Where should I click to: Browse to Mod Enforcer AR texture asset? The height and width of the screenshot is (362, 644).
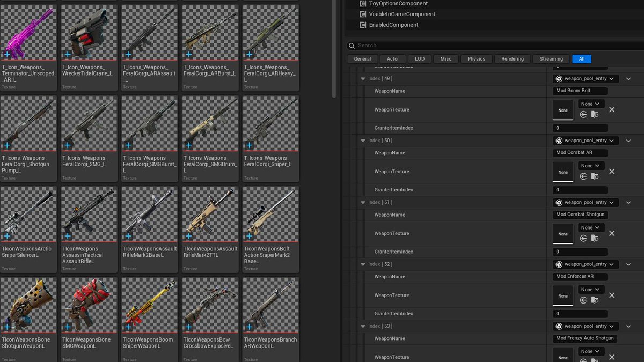pos(595,300)
